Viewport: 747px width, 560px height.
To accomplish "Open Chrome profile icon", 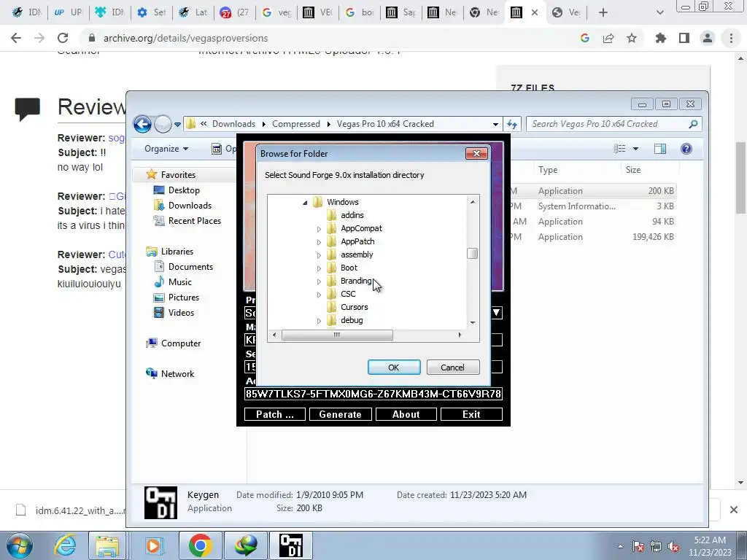I will [x=708, y=38].
